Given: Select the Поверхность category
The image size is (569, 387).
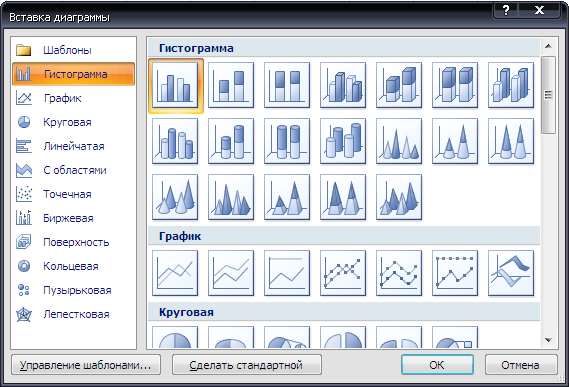Looking at the screenshot, I should pos(74,242).
